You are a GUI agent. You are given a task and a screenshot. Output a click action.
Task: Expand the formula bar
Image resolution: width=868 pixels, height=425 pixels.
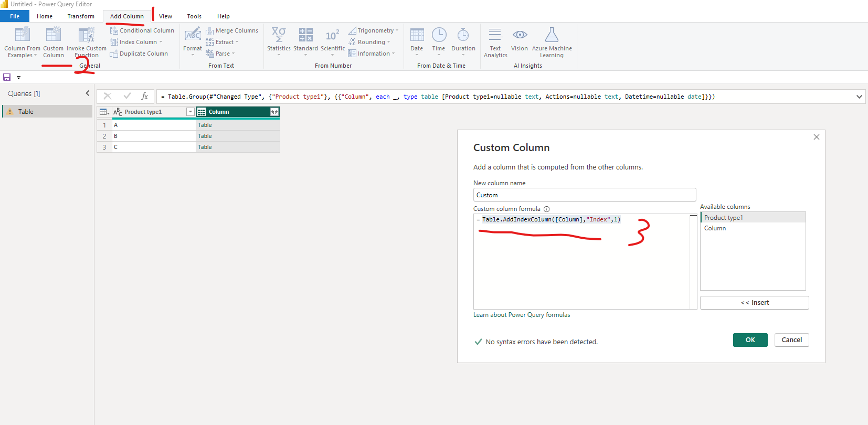coord(859,97)
